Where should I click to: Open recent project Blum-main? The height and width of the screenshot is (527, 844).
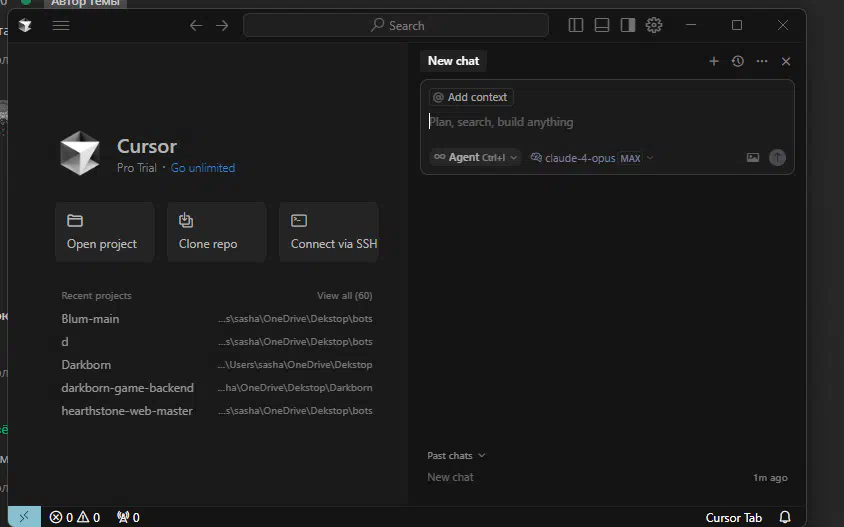[x=217, y=319]
